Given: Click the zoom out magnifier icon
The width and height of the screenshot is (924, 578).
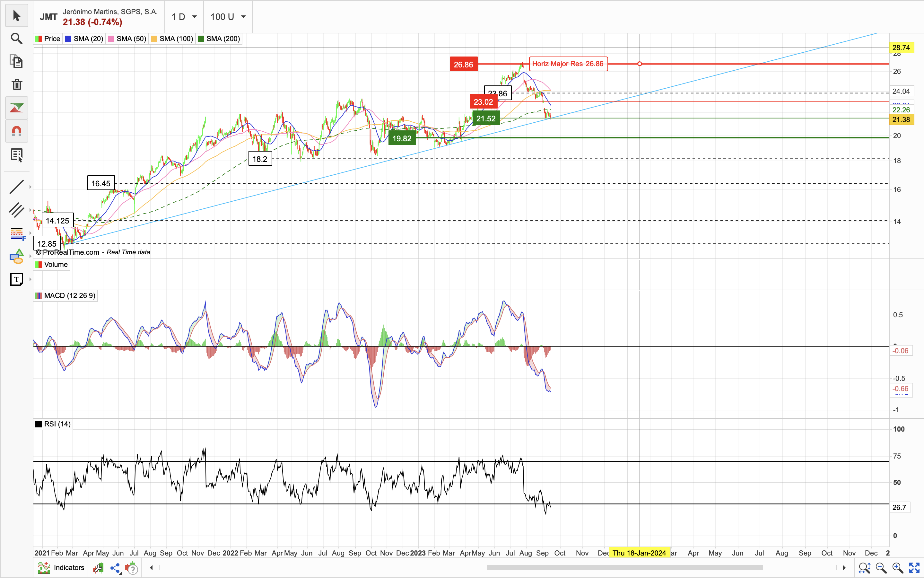Looking at the screenshot, I should [881, 568].
